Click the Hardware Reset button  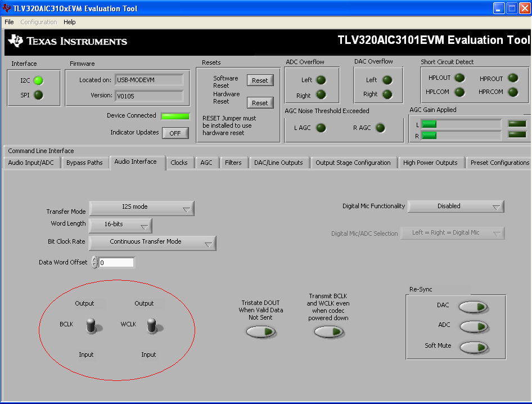click(260, 103)
